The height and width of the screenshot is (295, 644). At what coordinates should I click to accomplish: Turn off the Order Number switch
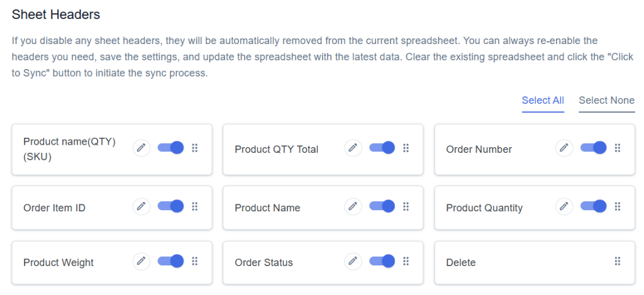pyautogui.click(x=594, y=147)
